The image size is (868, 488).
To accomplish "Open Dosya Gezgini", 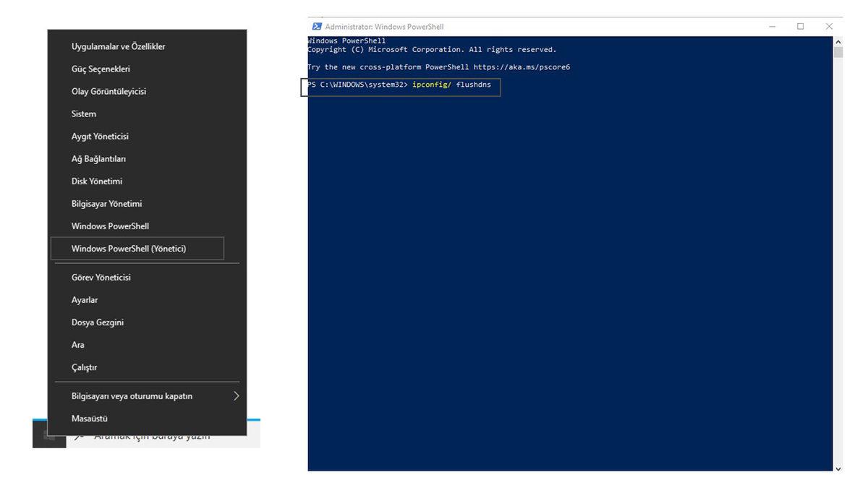I will pyautogui.click(x=98, y=322).
